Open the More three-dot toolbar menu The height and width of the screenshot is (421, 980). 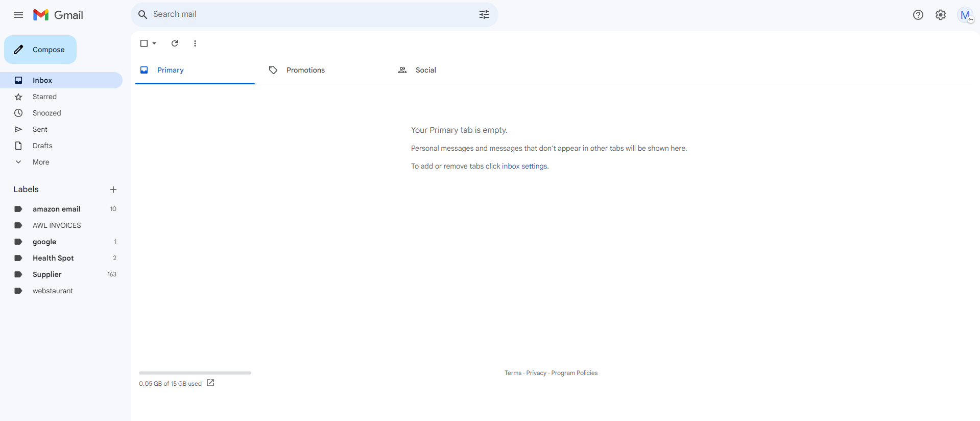tap(195, 43)
